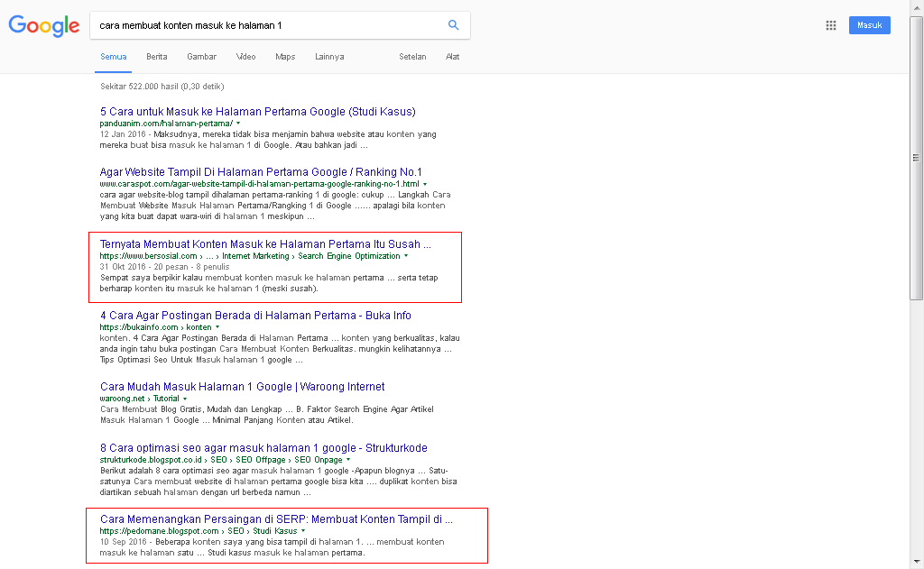Image resolution: width=924 pixels, height=569 pixels.
Task: Click the Google logo
Action: (x=44, y=25)
